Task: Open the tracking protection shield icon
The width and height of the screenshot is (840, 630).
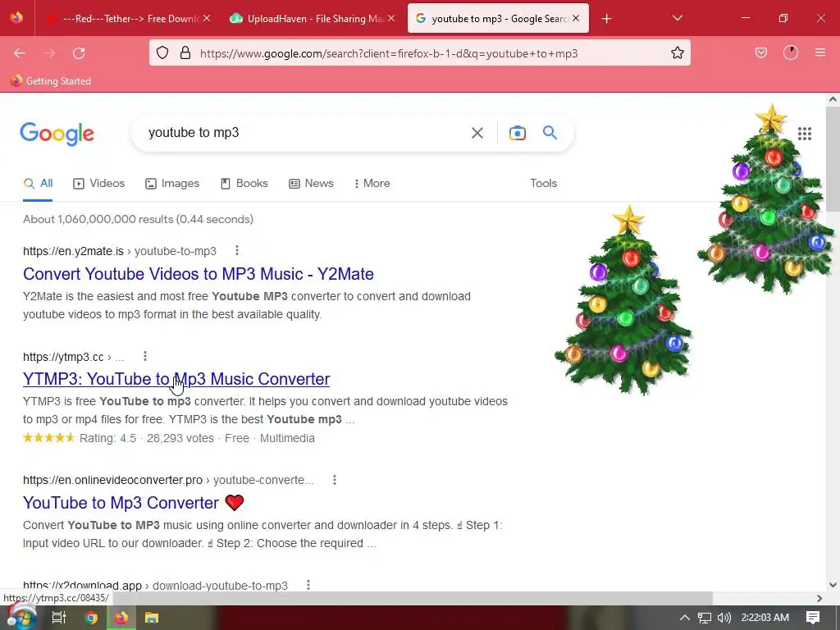Action: [162, 53]
